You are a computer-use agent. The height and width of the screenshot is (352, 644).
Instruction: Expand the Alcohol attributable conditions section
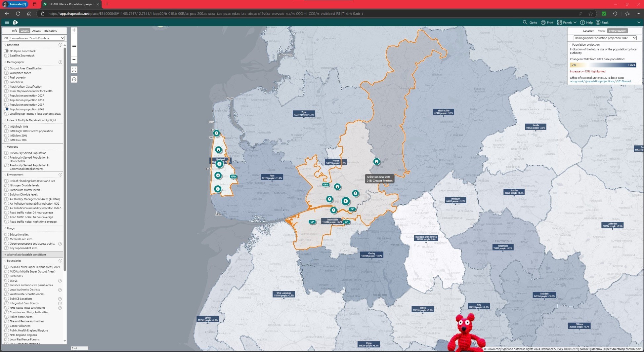coord(26,254)
